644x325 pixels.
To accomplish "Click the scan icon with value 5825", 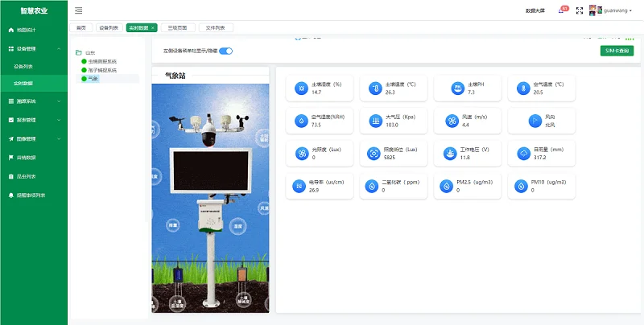I will coord(374,154).
